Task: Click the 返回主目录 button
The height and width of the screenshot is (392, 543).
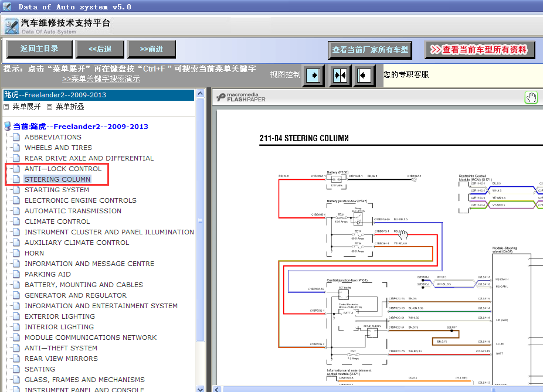Action: (x=39, y=49)
